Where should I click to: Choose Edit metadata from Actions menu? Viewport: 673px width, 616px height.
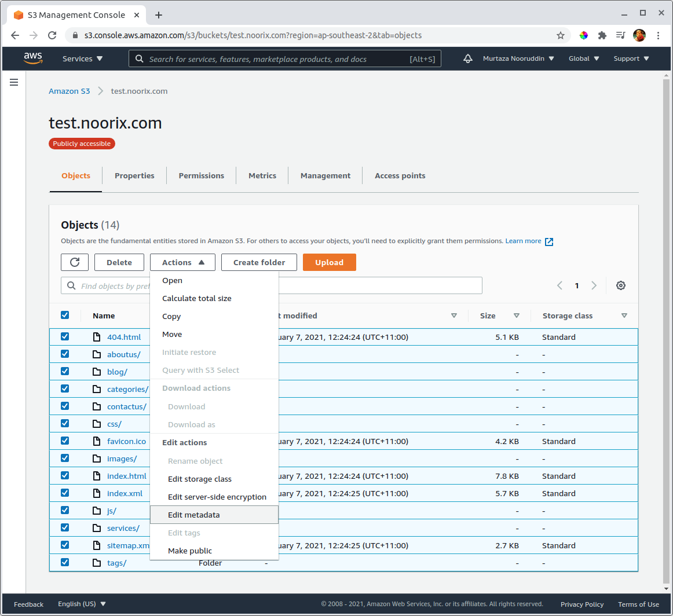[194, 515]
